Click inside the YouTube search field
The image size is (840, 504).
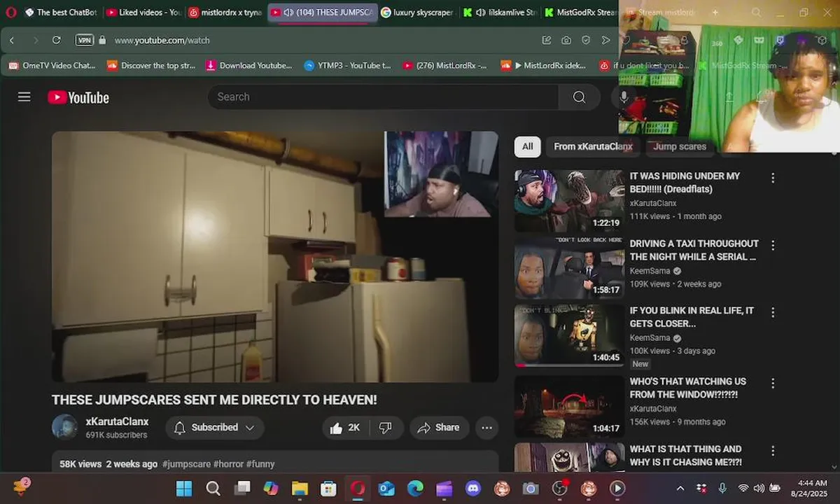pos(383,97)
